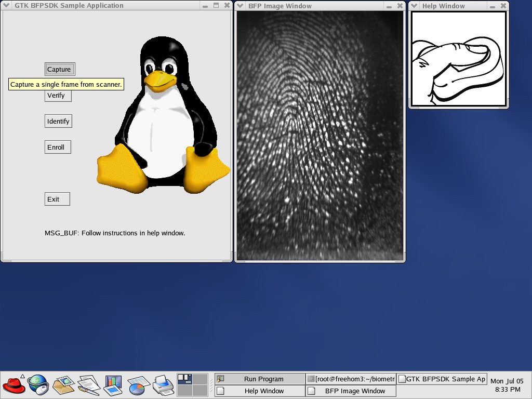Click the fingerprint image in BFP window
Image resolution: width=532 pixels, height=399 pixels.
320,135
